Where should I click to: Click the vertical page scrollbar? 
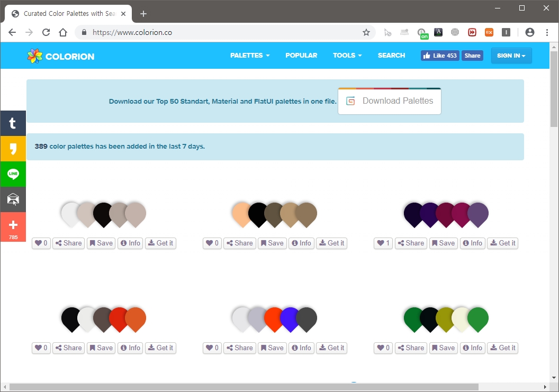coord(554,89)
